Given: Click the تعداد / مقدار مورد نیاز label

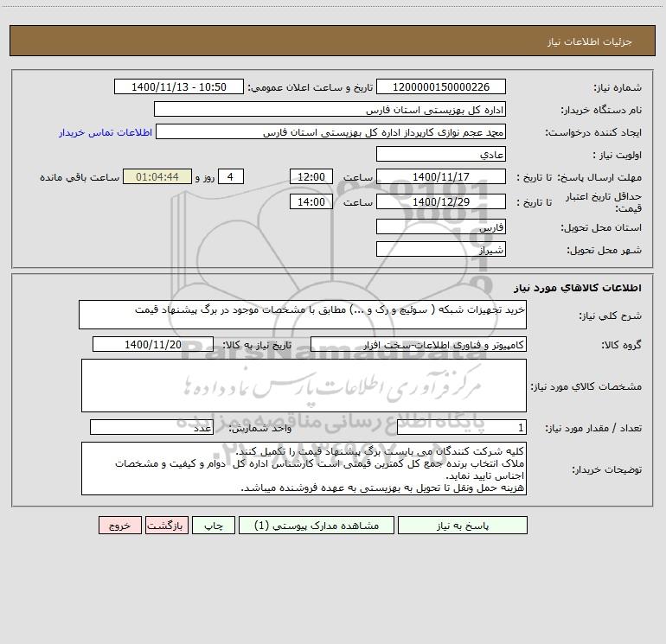Looking at the screenshot, I should click(x=593, y=429).
